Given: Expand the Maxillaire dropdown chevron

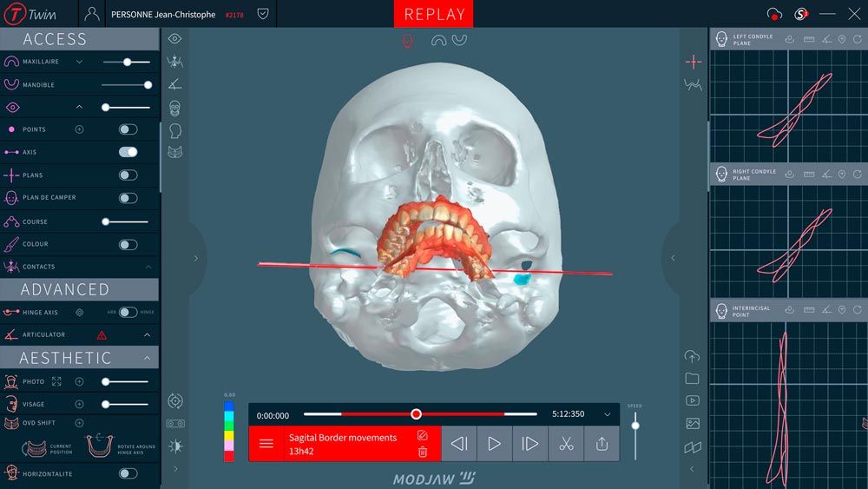Looking at the screenshot, I should pos(79,63).
